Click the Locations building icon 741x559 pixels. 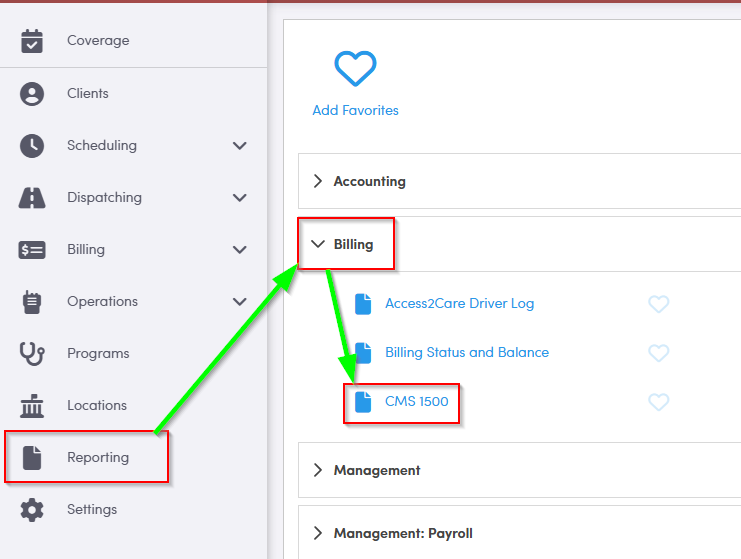tap(32, 406)
